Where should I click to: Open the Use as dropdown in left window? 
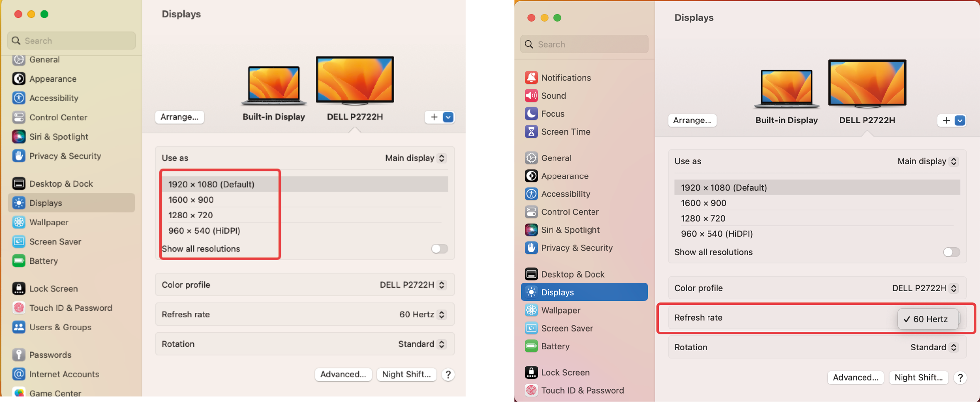(x=415, y=158)
